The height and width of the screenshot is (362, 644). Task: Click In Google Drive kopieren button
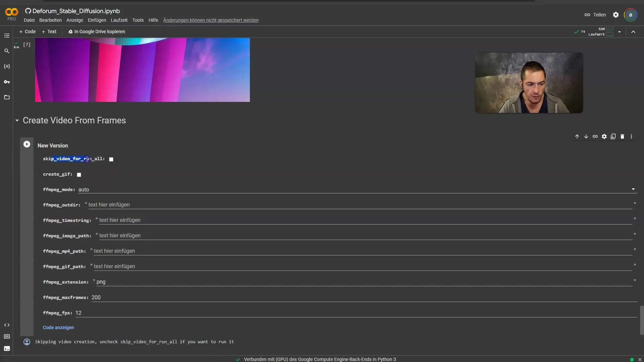[96, 32]
